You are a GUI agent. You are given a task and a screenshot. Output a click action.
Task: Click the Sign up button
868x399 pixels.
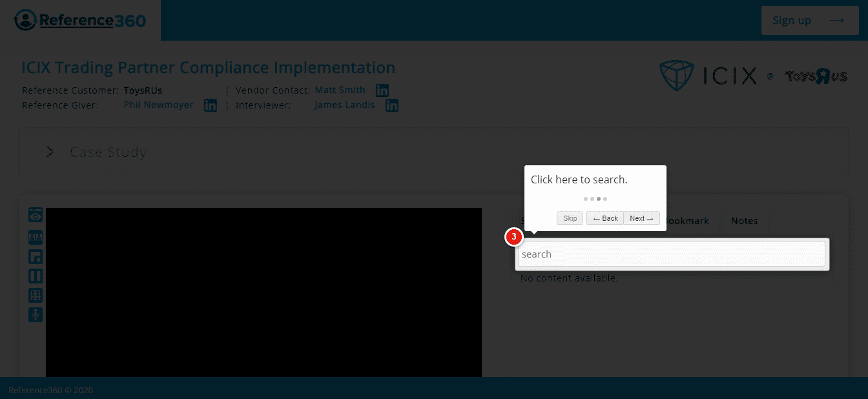810,20
